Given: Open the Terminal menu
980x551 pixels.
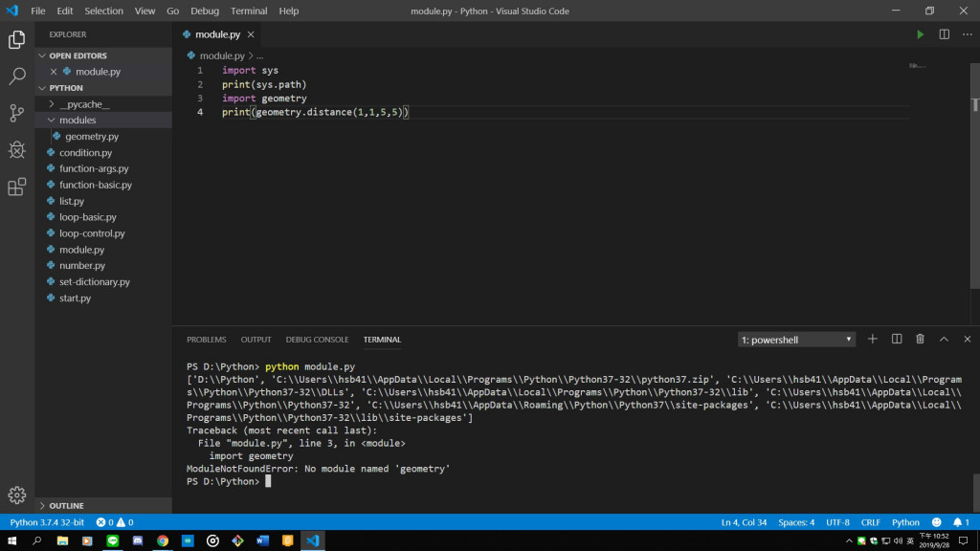Looking at the screenshot, I should [249, 11].
